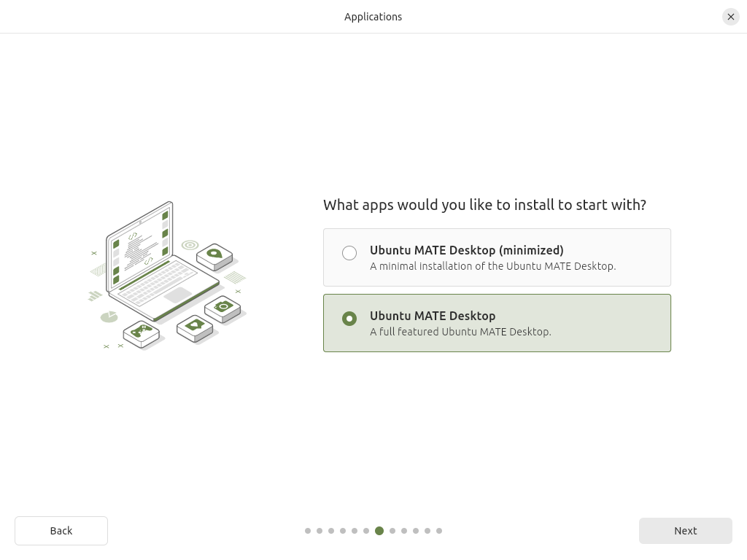
Task: Click the heart speech bubble tile
Action: pyautogui.click(x=194, y=325)
